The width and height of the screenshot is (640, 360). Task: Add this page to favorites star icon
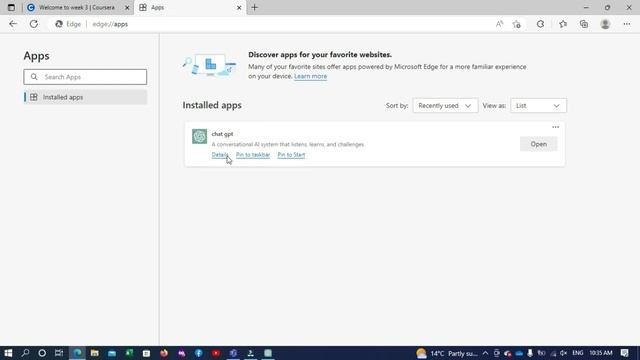[517, 24]
